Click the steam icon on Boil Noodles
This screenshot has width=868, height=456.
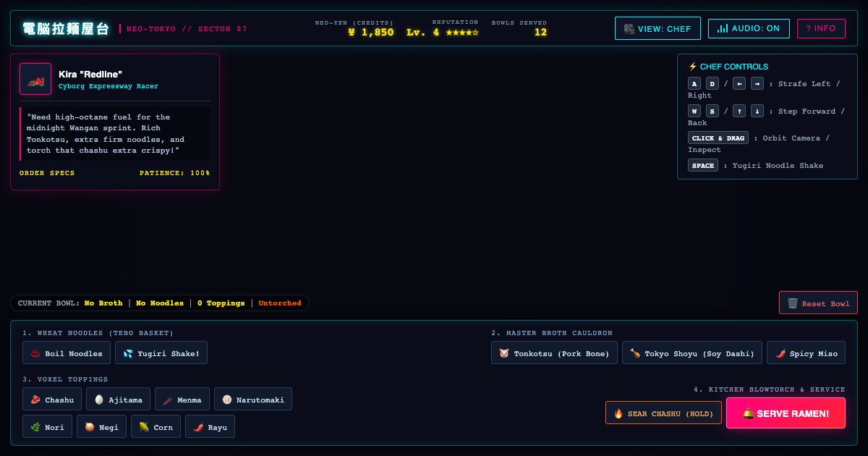coord(35,353)
